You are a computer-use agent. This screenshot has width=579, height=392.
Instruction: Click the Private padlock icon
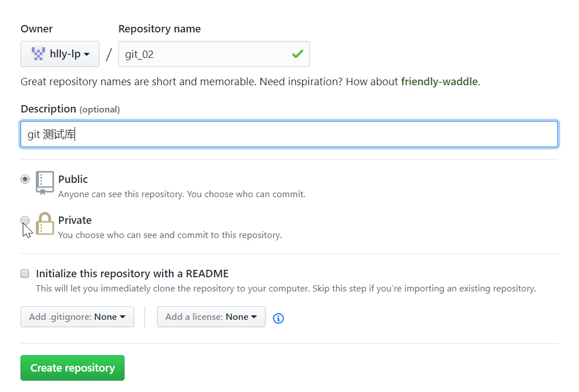pos(45,224)
